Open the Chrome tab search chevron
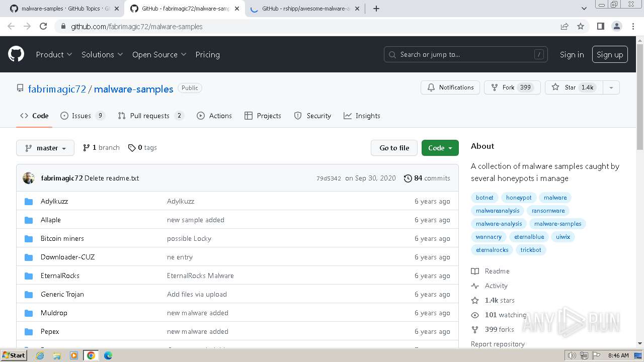The height and width of the screenshot is (362, 644). [x=584, y=9]
